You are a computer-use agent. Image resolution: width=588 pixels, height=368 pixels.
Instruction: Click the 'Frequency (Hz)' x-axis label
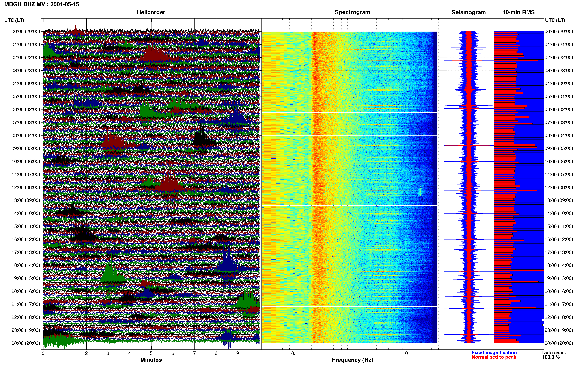pos(352,360)
